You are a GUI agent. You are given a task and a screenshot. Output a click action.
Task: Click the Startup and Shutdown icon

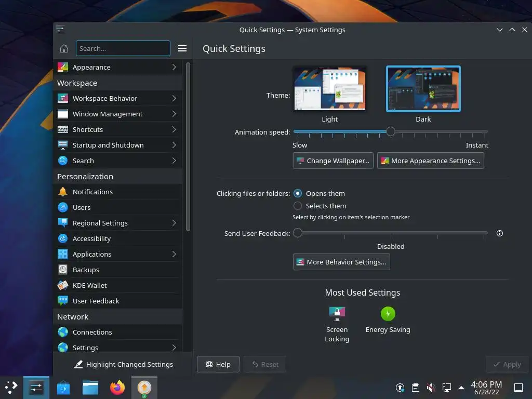(63, 145)
